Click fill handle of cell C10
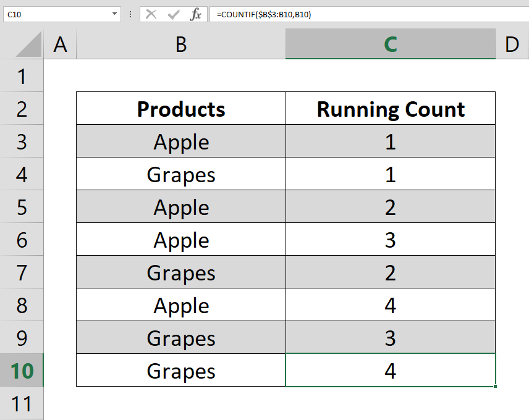The width and height of the screenshot is (529, 420). click(495, 386)
